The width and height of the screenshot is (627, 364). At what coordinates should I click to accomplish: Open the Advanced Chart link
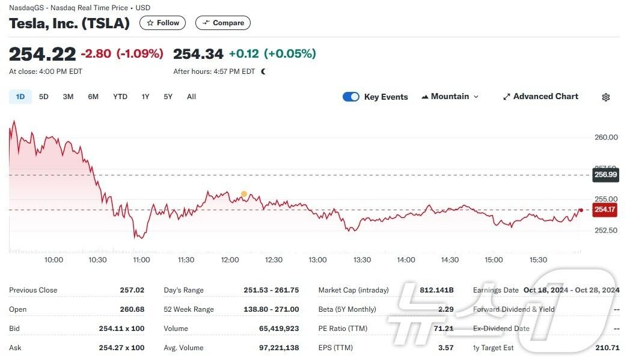(540, 97)
